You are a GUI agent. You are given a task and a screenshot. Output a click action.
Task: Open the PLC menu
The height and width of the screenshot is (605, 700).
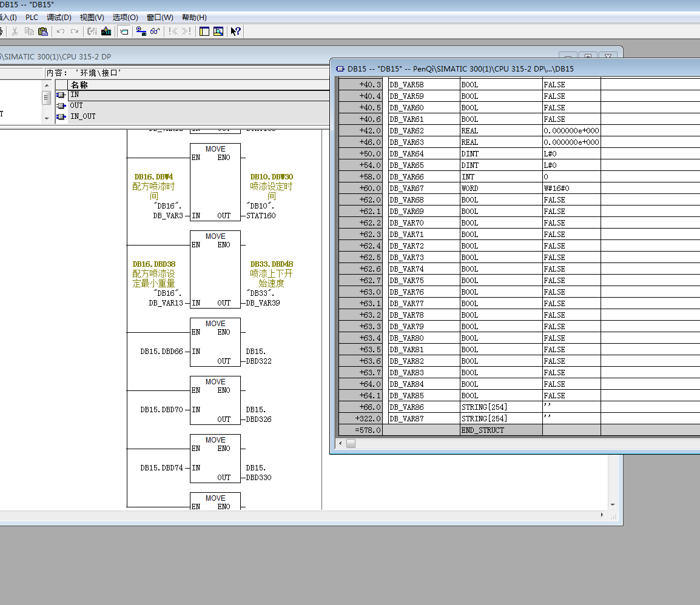(x=32, y=18)
